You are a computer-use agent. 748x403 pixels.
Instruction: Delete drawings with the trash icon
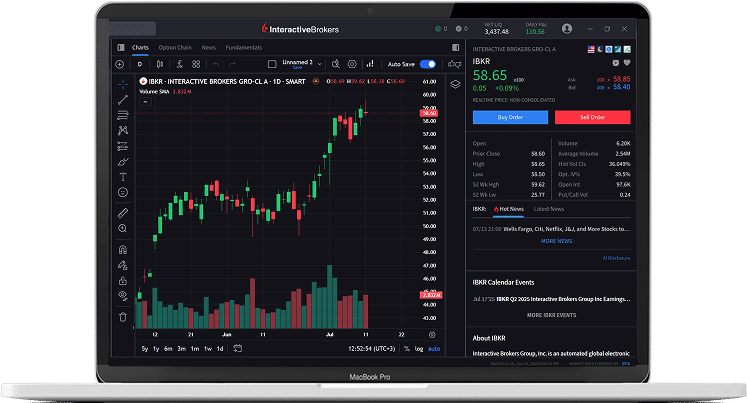pos(123,317)
